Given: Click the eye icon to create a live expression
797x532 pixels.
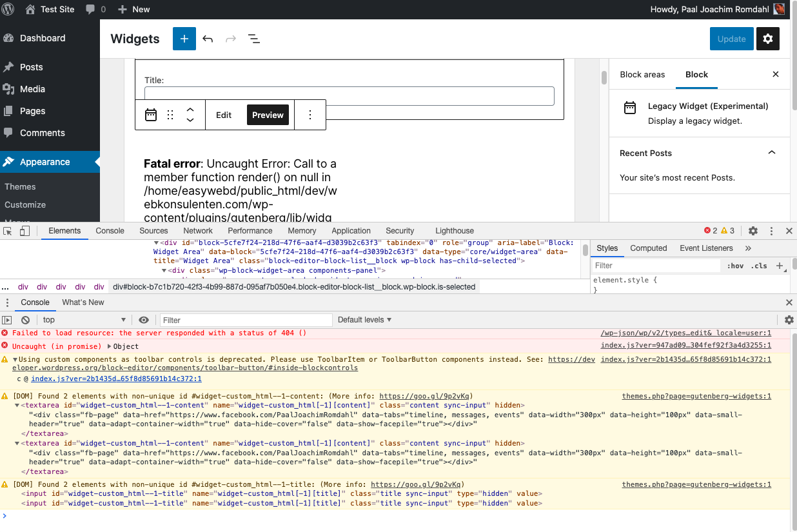Looking at the screenshot, I should (x=144, y=319).
